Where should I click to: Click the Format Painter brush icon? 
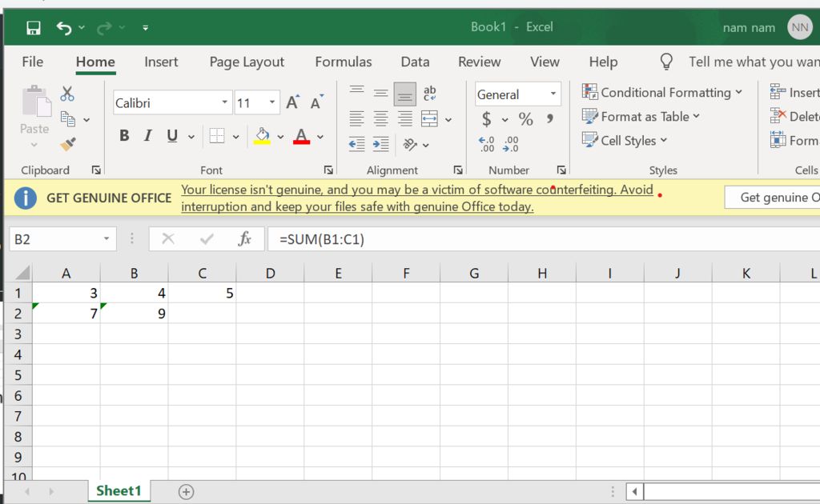click(68, 144)
